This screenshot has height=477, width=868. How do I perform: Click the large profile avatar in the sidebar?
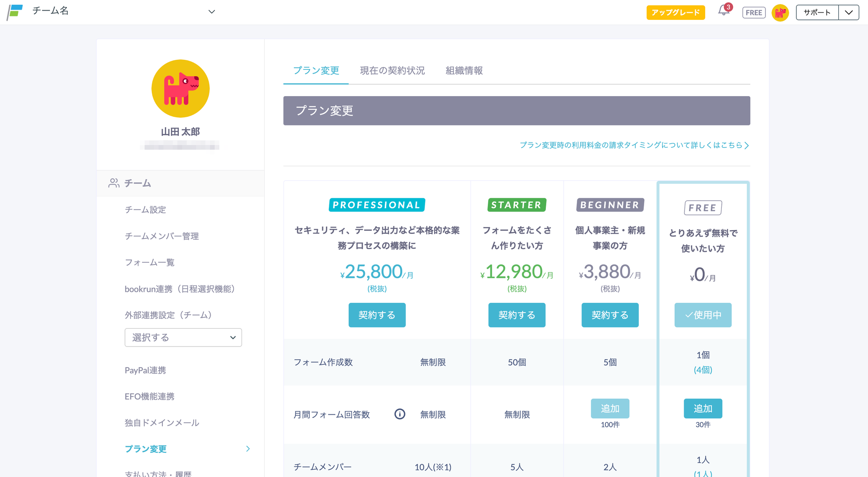point(181,89)
